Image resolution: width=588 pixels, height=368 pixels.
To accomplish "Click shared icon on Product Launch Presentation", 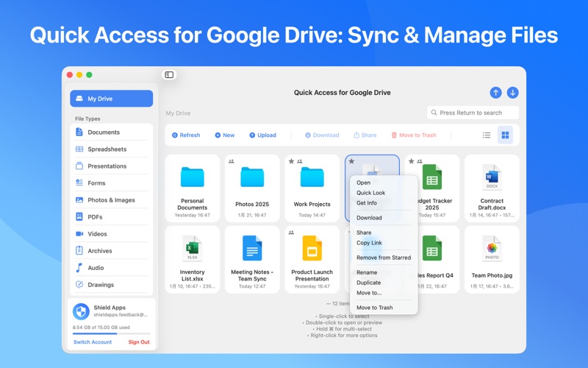I will pos(291,233).
